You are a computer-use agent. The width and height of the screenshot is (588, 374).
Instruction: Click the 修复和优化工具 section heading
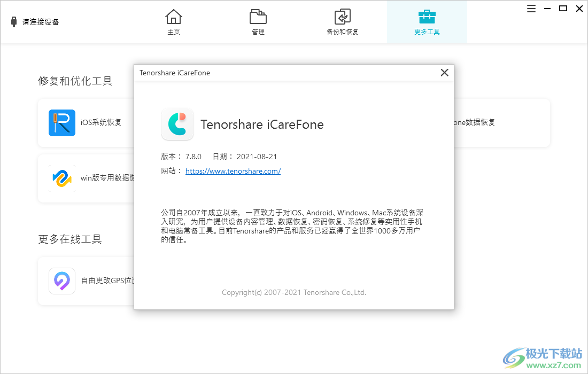click(75, 81)
